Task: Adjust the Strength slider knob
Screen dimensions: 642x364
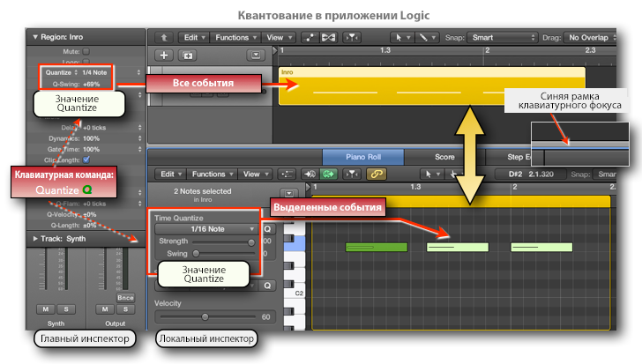Action: pyautogui.click(x=251, y=242)
